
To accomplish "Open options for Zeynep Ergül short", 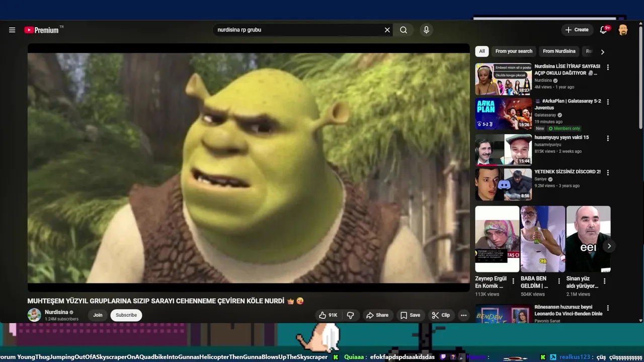I will pos(513,281).
